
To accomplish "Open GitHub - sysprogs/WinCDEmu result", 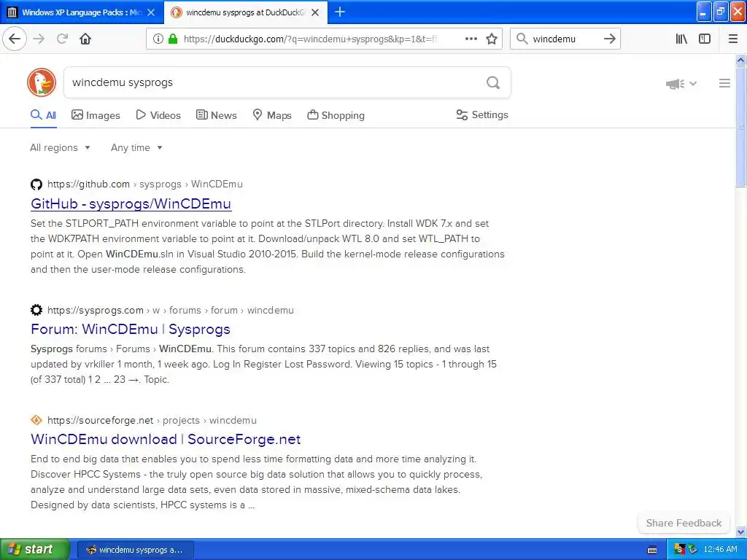I will (131, 204).
